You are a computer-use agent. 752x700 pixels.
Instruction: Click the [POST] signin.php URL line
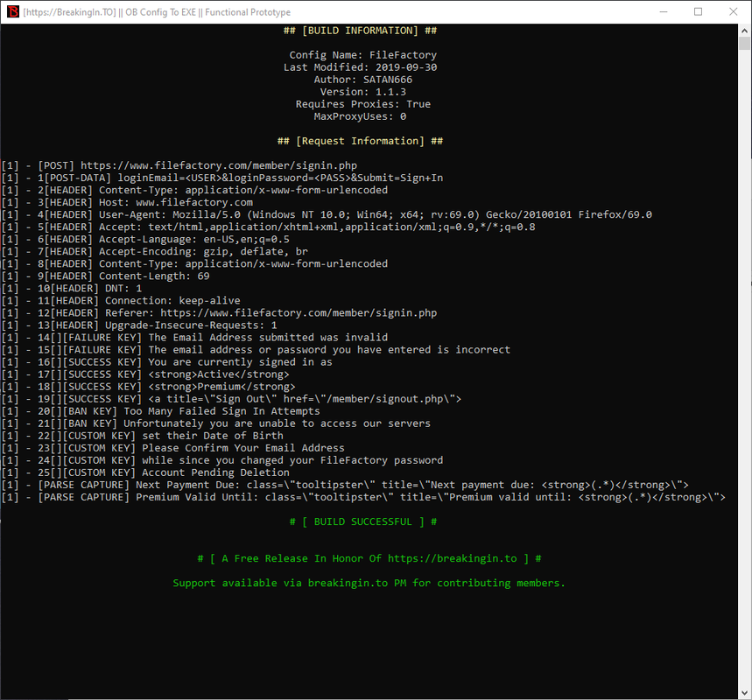point(179,166)
